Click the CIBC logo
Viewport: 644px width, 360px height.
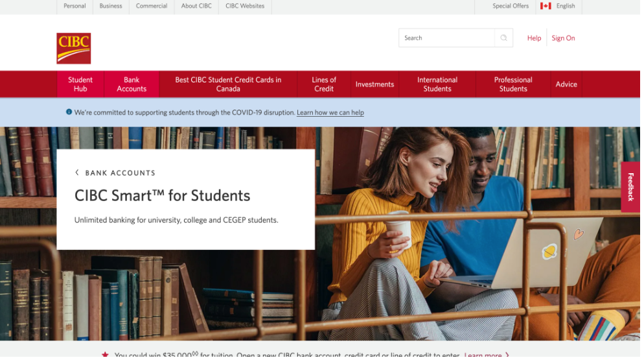coord(73,49)
